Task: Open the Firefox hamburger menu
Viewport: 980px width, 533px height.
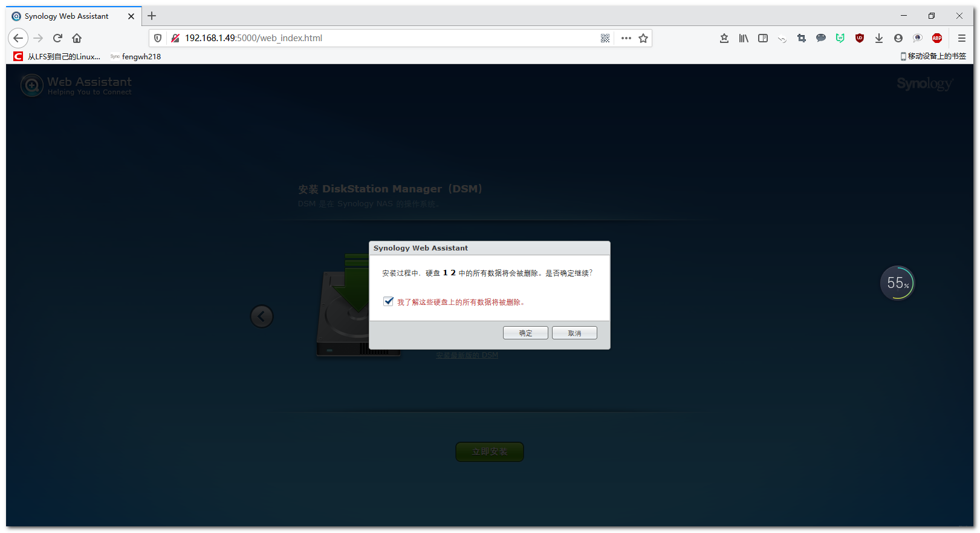Action: click(962, 38)
